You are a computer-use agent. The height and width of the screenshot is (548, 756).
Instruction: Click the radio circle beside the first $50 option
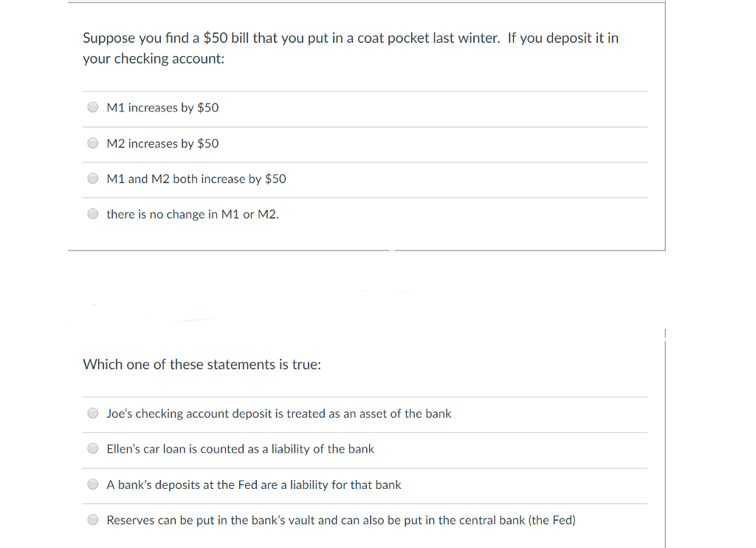coord(92,106)
